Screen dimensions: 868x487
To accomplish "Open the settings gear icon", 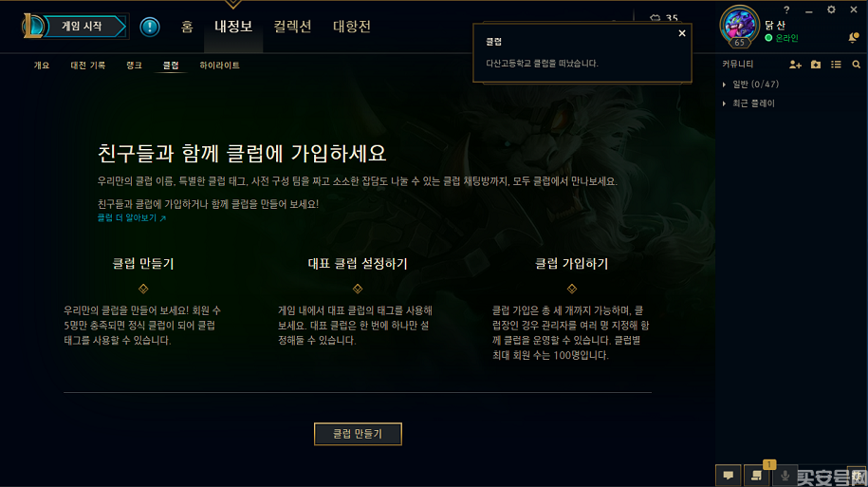I will 831,9.
